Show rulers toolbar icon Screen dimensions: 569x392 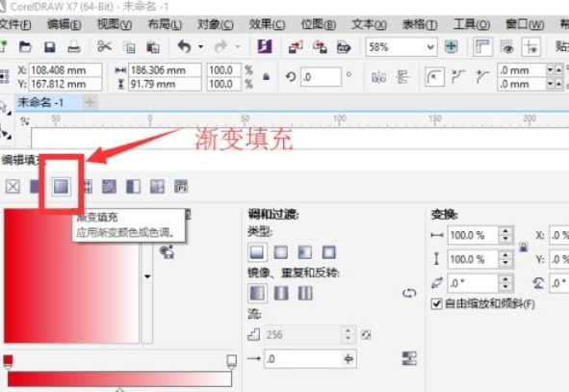point(482,47)
